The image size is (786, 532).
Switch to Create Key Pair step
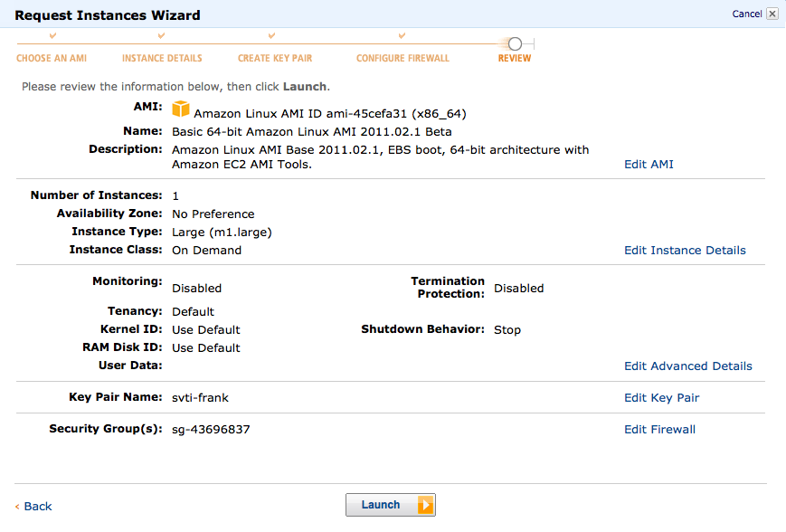coord(275,58)
